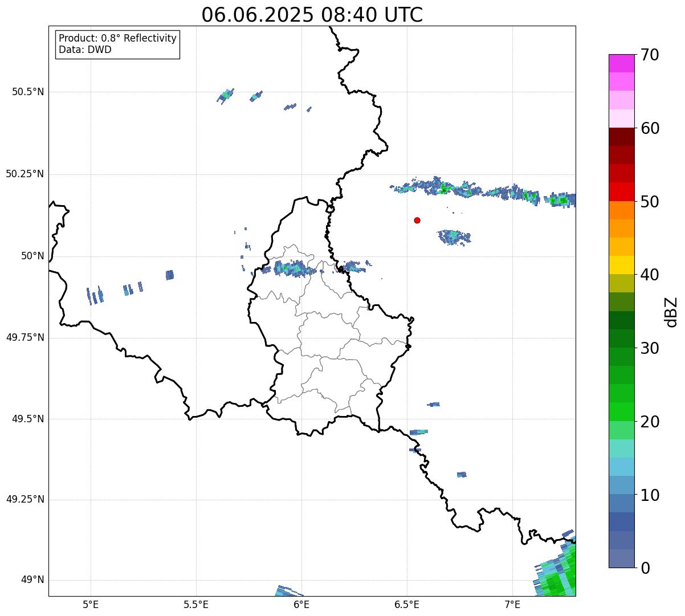The image size is (685, 616).
Task: Click the red location marker dot
Action: click(417, 220)
